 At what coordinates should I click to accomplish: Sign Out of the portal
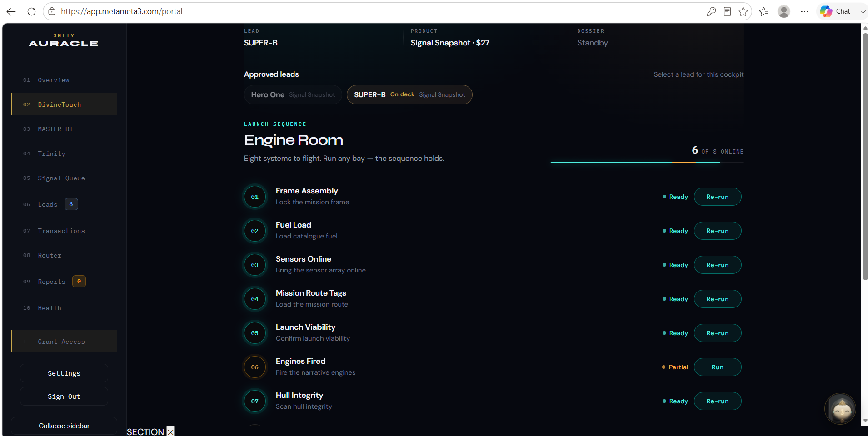[x=64, y=396]
